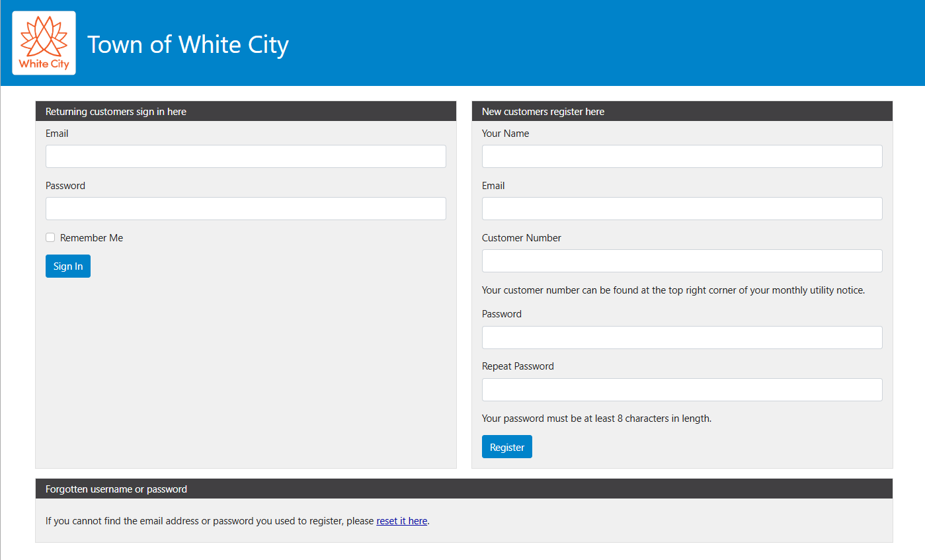Enable the Remember Me checkbox
925x560 pixels.
point(50,238)
